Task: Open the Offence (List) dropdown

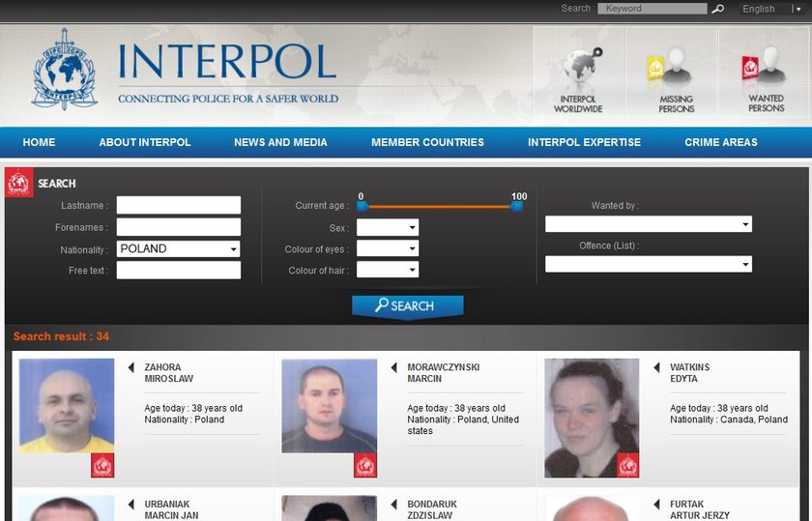Action: pos(649,264)
